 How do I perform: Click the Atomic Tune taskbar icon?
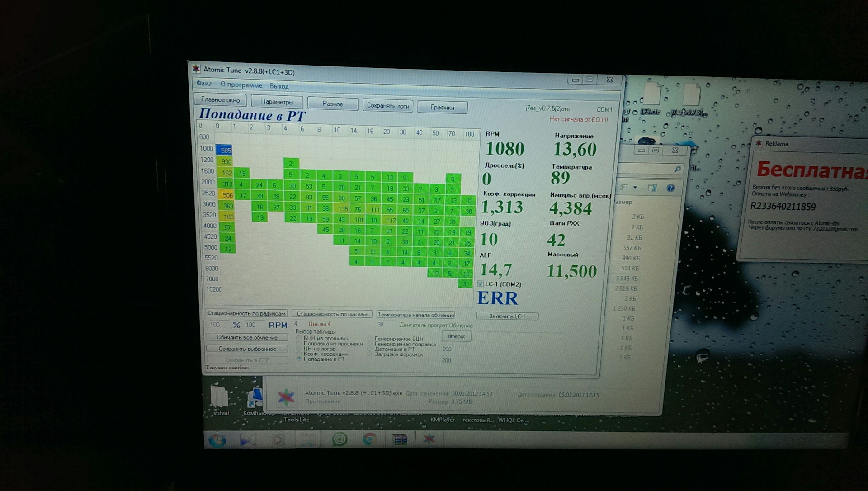click(x=429, y=439)
